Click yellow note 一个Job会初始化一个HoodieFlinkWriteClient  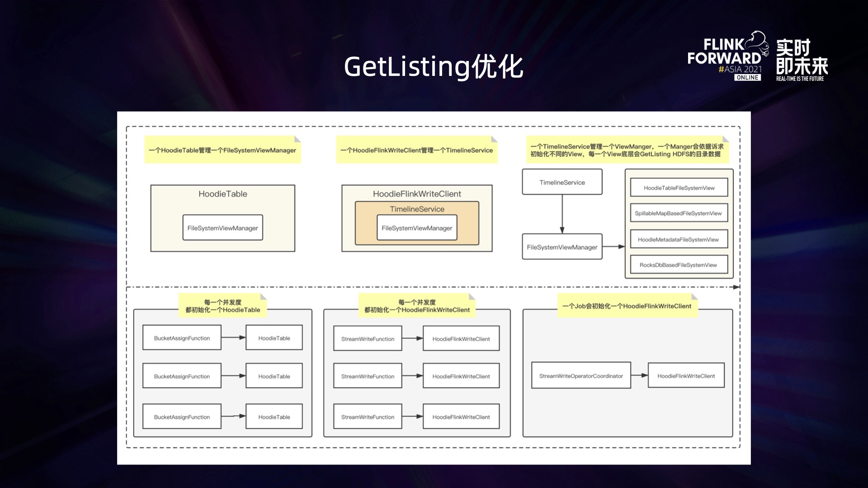(x=627, y=306)
